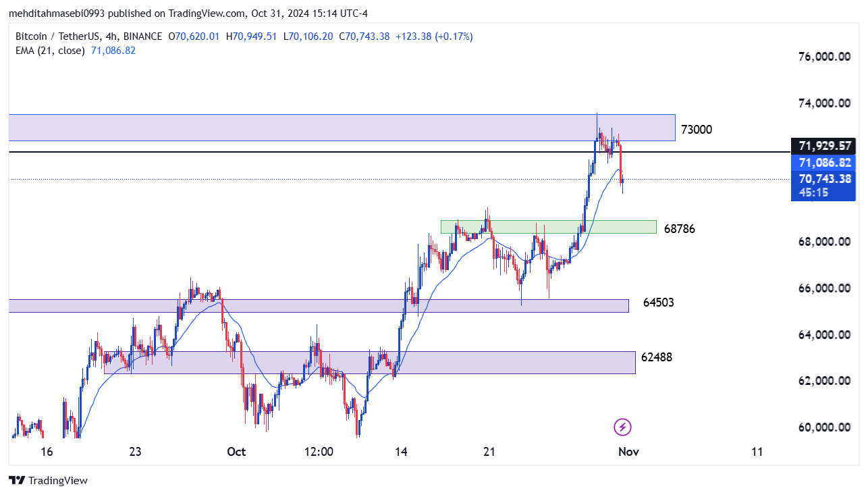This screenshot has height=495, width=868.
Task: Click the 23 date label on time axis
Action: (135, 452)
